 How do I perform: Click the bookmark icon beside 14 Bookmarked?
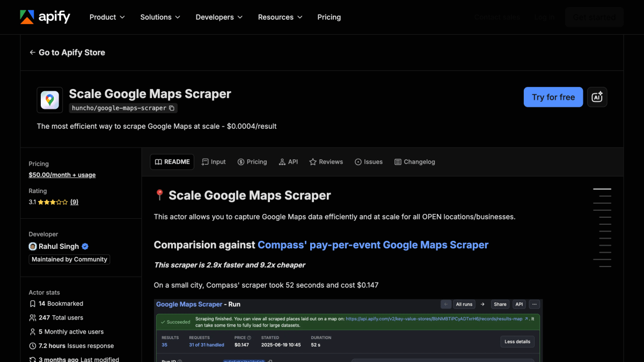[x=33, y=304]
